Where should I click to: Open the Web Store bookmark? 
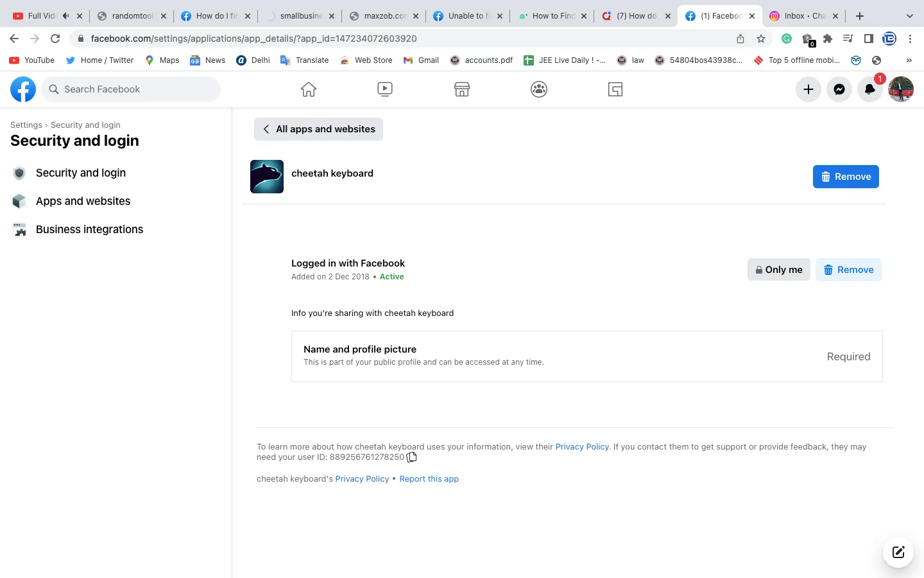tap(366, 60)
